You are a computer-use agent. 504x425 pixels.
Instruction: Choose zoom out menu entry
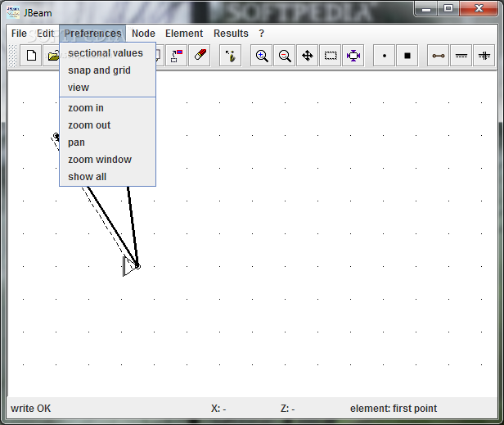pyautogui.click(x=108, y=125)
